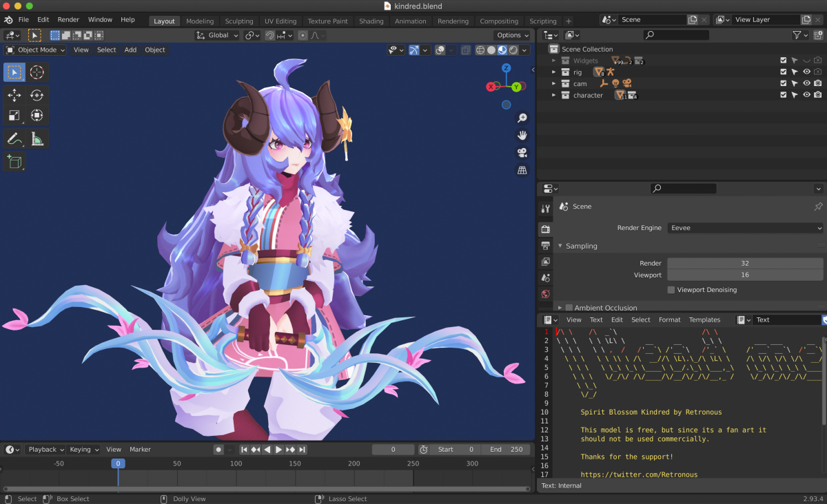The width and height of the screenshot is (827, 504).
Task: Choose the Rotate tool
Action: [37, 95]
